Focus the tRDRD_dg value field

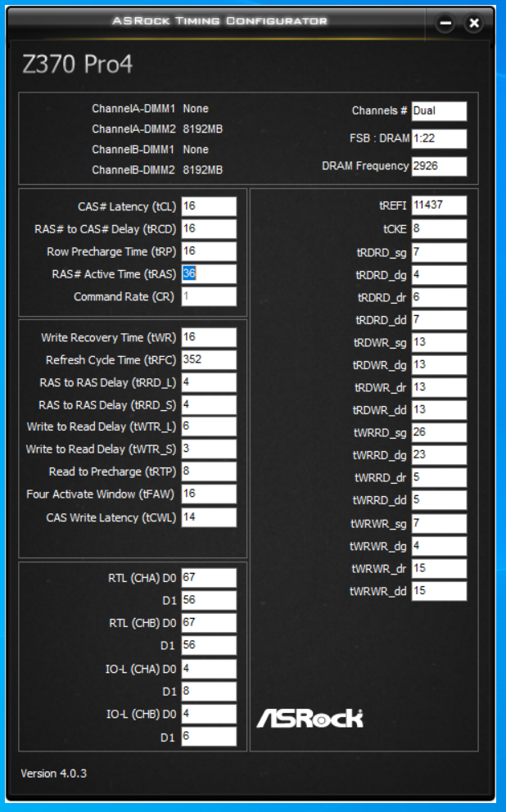(439, 275)
